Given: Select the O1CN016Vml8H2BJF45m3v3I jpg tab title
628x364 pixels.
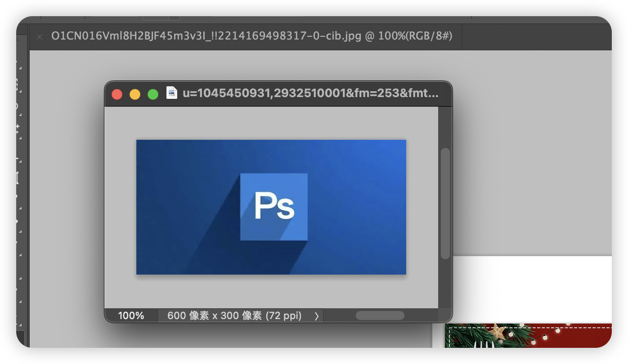Looking at the screenshot, I should [x=252, y=36].
